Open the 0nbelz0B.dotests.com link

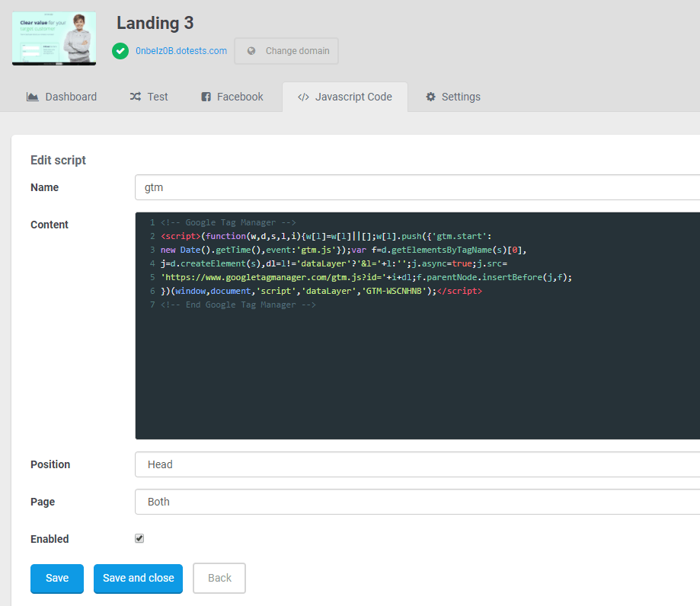(x=181, y=51)
